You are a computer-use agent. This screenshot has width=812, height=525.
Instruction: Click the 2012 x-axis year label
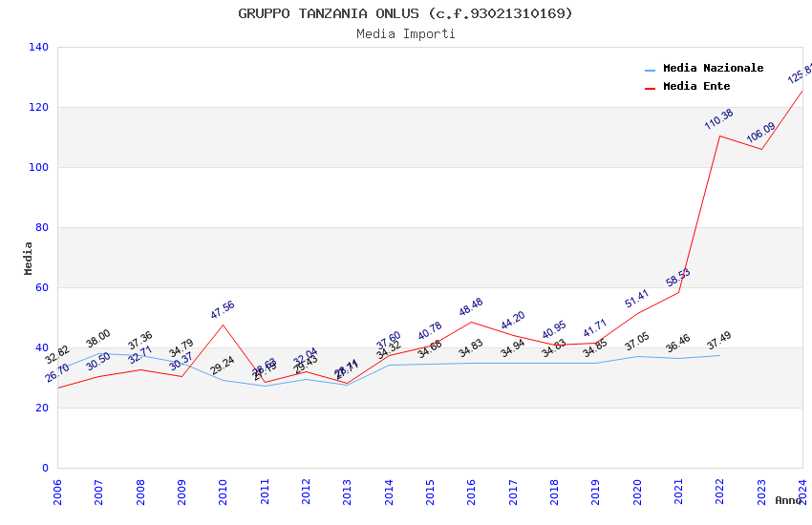point(306,492)
